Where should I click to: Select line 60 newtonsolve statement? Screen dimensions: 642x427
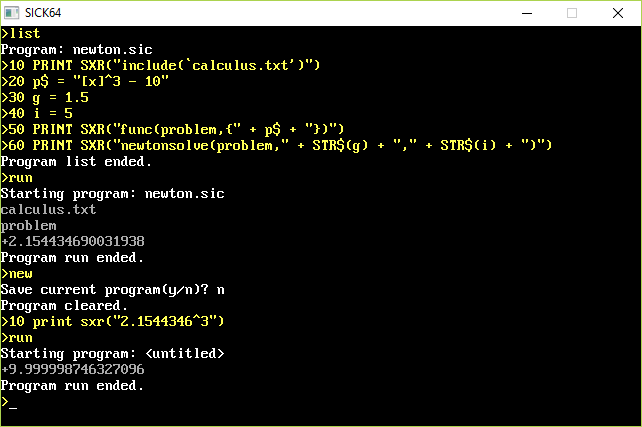276,145
